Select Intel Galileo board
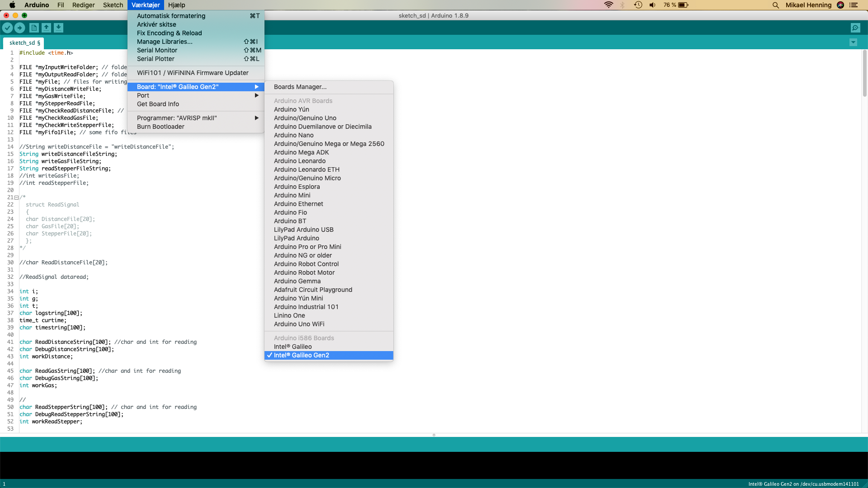Screen dimensions: 868x488 click(x=329, y=347)
